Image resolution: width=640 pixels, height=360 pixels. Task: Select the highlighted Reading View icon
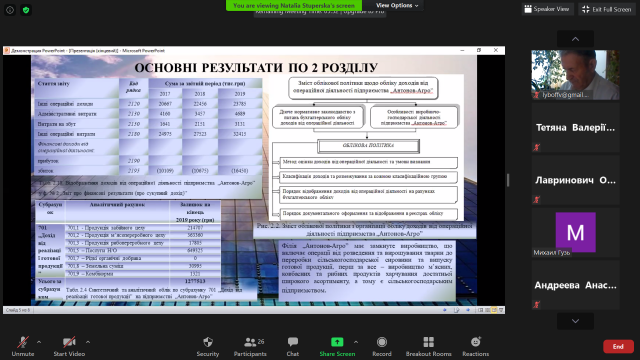pyautogui.click(x=494, y=310)
